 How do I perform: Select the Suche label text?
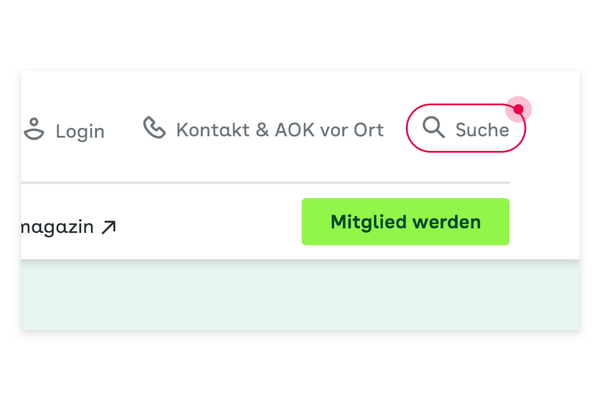[x=482, y=130]
